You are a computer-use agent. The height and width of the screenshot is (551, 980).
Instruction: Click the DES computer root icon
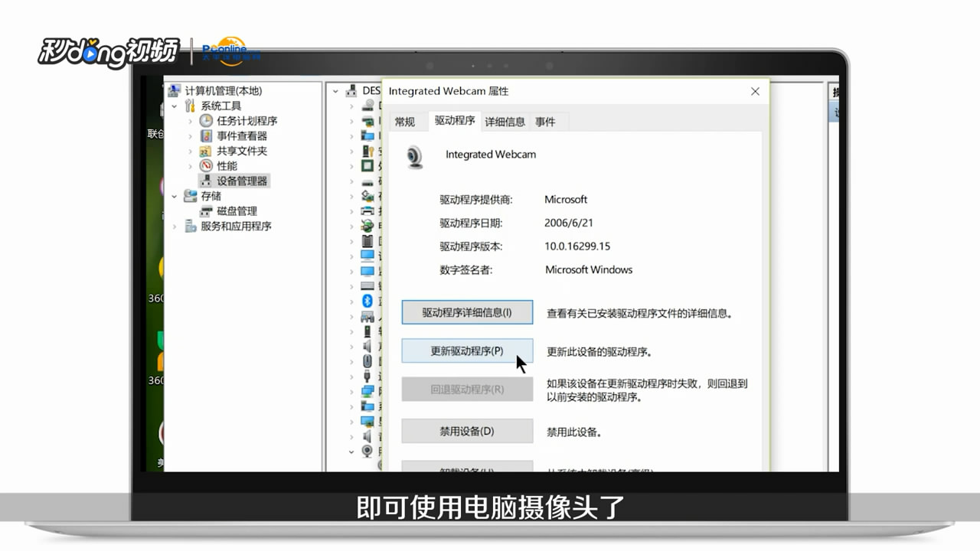(x=351, y=90)
